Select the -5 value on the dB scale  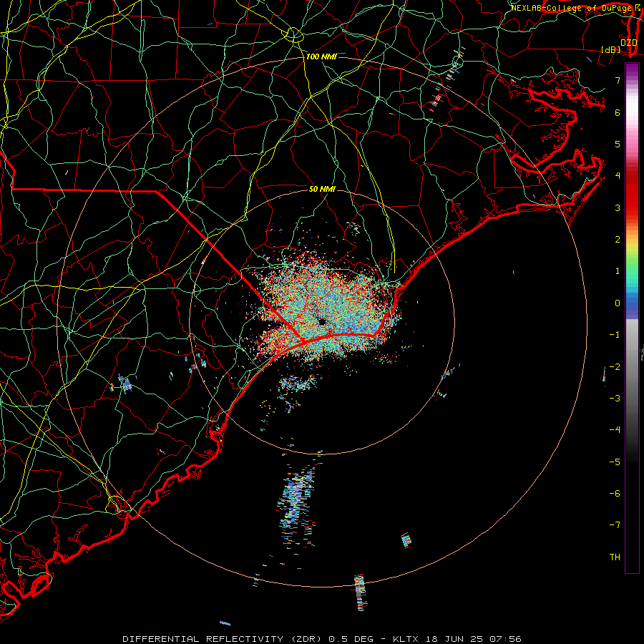click(615, 462)
